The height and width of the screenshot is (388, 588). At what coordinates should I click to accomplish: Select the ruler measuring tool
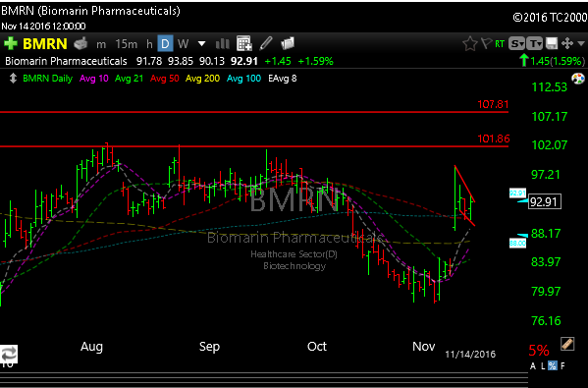point(567,344)
